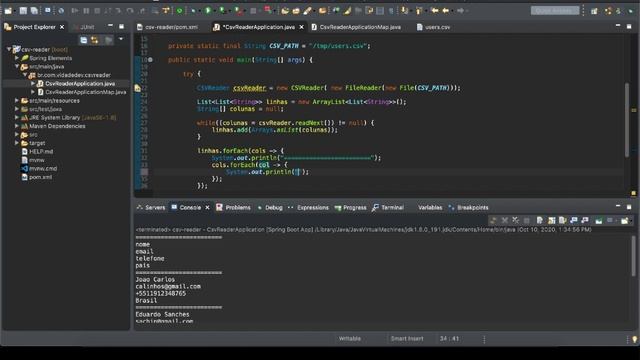Click the green circular relaunch icon

[179, 11]
